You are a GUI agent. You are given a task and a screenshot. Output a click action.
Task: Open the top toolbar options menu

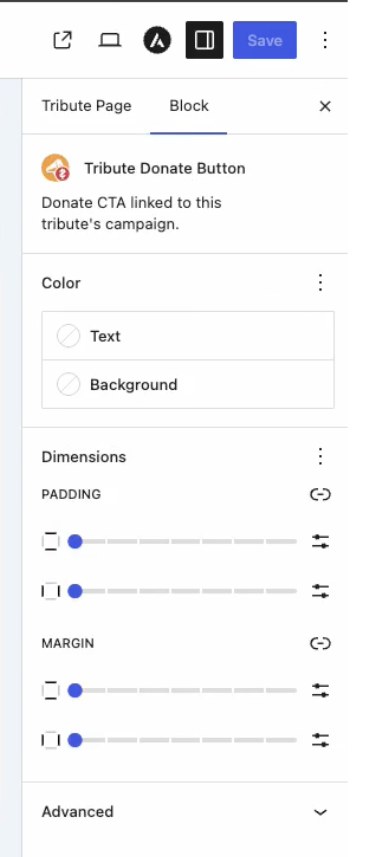pyautogui.click(x=325, y=40)
